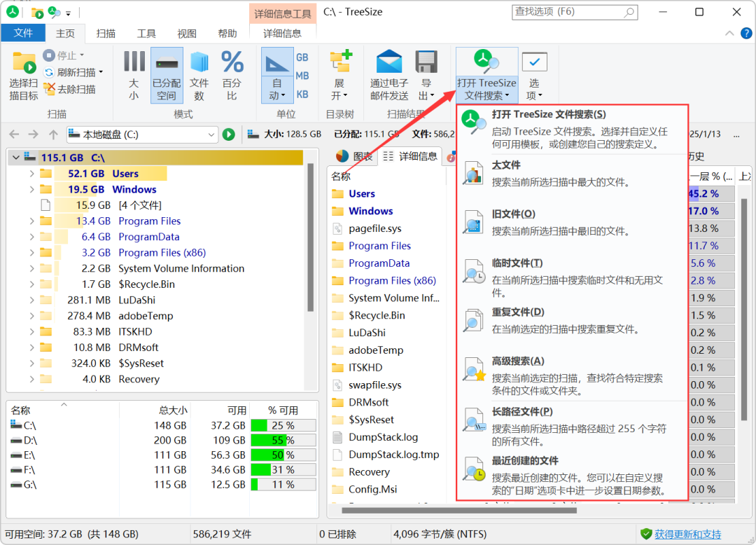Stop the scan with 停止 button

tap(63, 55)
